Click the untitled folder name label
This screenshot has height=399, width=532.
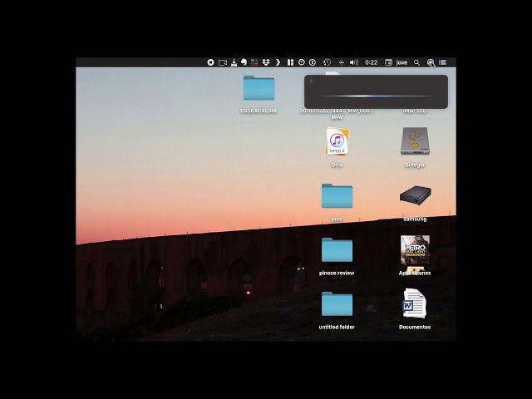[x=337, y=327]
